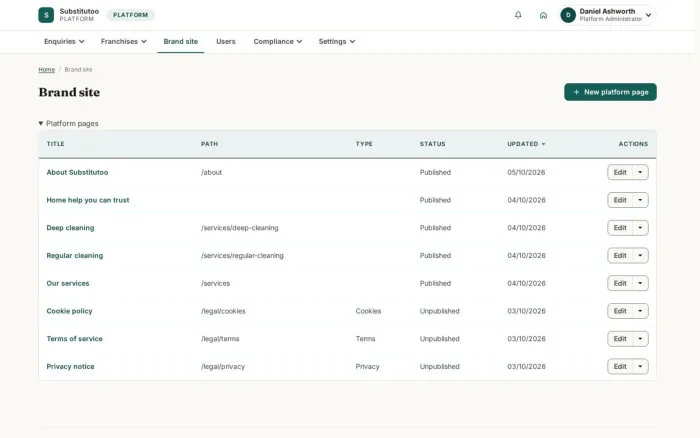Select the Brand site tab
This screenshot has width=700, height=438.
click(x=180, y=42)
